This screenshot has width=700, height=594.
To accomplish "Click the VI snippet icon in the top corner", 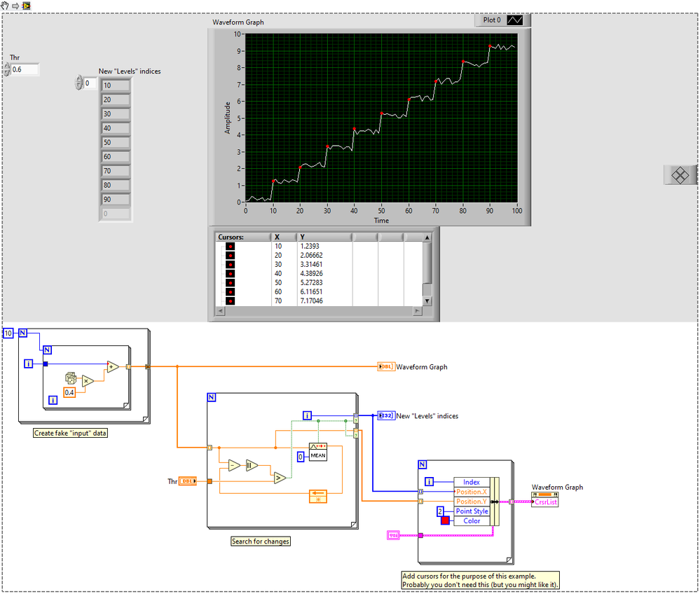I will click(27, 6).
